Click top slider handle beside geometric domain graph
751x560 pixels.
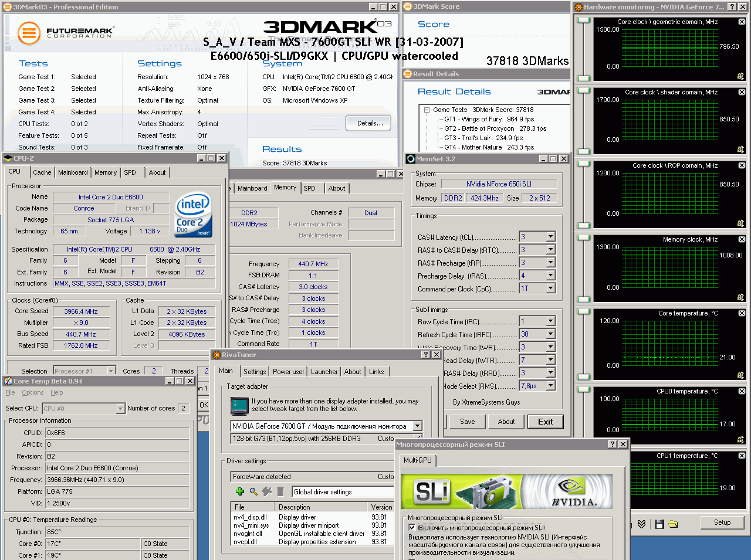584,19
